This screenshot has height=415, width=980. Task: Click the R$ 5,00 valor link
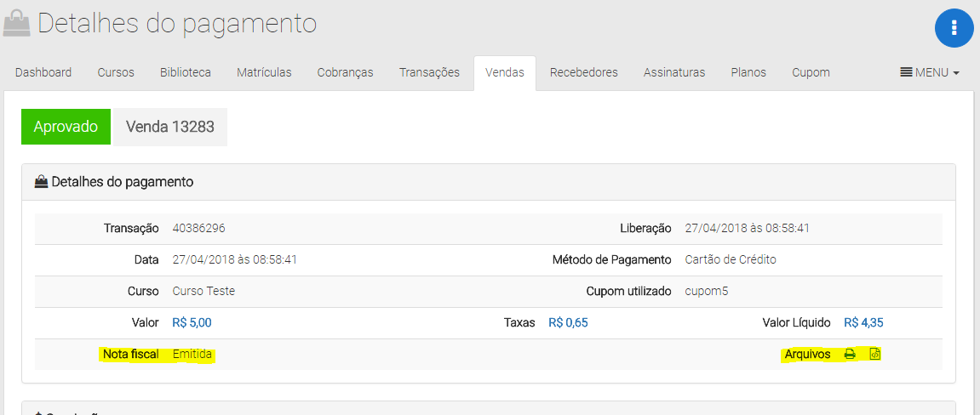click(x=192, y=322)
